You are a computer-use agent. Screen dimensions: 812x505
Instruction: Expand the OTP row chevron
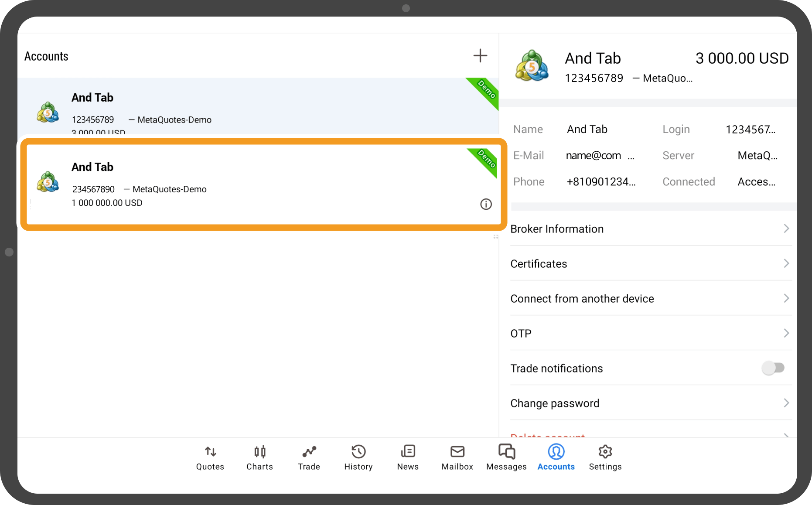[786, 333]
